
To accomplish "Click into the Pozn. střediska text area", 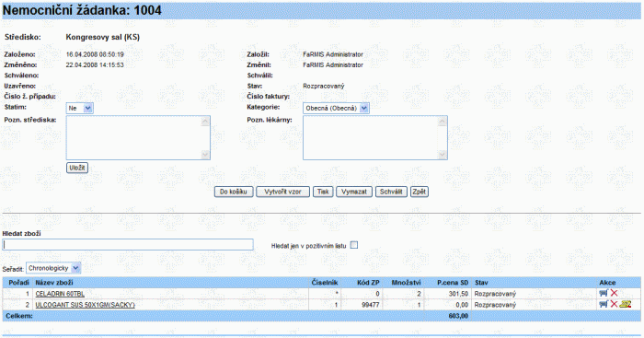I will pyautogui.click(x=138, y=138).
